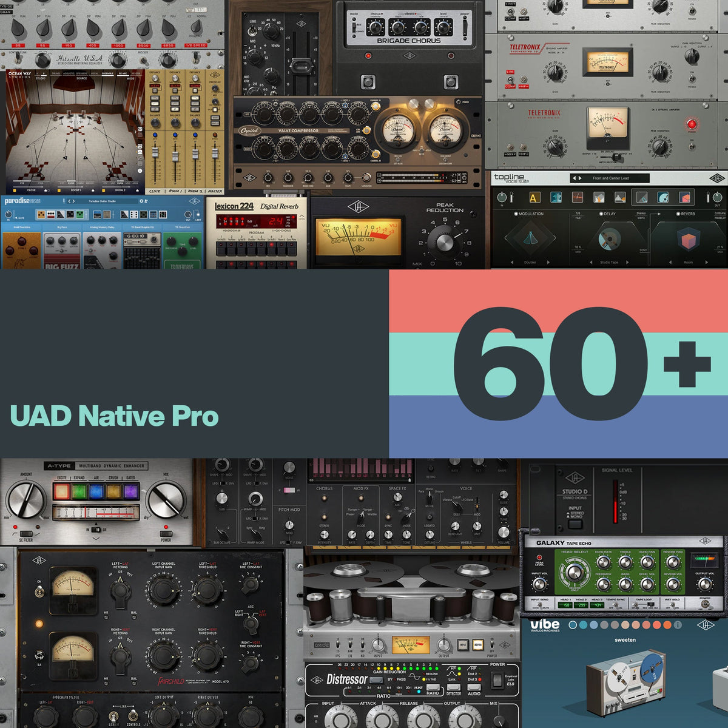
Task: Click the Lexicon 224 Digital Reverb logo
Action: click(x=257, y=206)
